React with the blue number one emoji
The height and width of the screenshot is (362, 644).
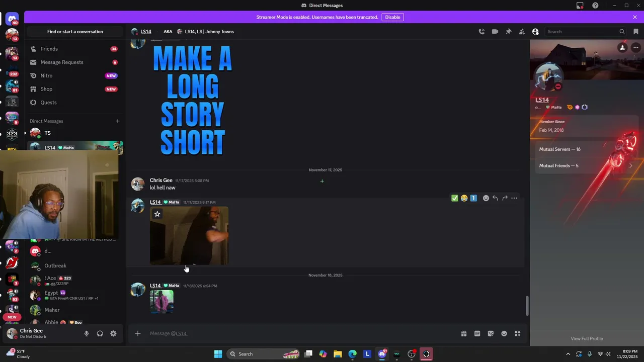click(x=473, y=198)
